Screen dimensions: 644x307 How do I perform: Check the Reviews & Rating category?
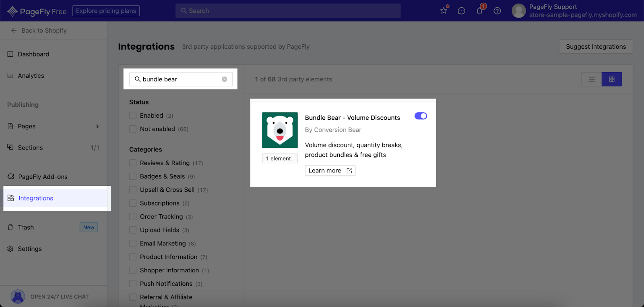(133, 163)
